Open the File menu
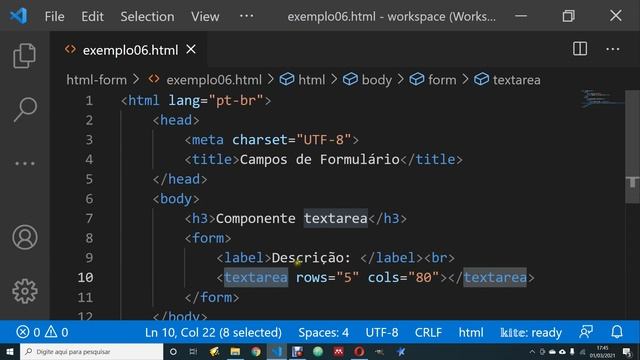 click(54, 16)
